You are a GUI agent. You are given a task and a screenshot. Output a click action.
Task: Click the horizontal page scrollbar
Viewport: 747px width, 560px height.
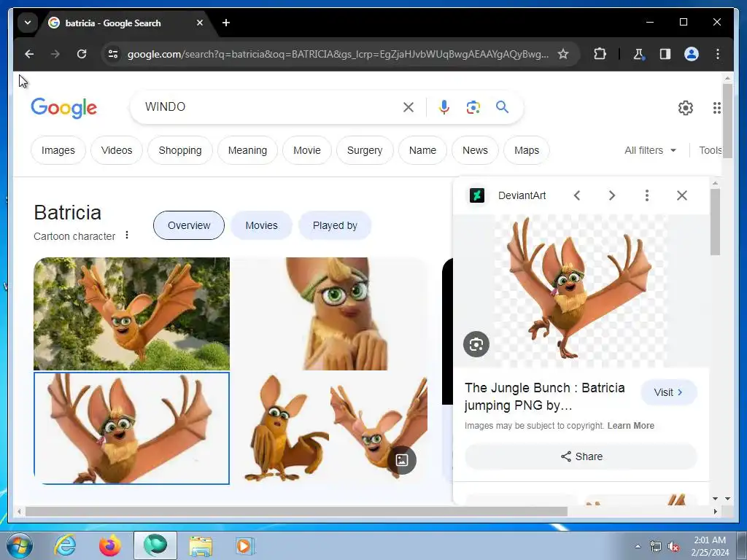click(x=296, y=512)
